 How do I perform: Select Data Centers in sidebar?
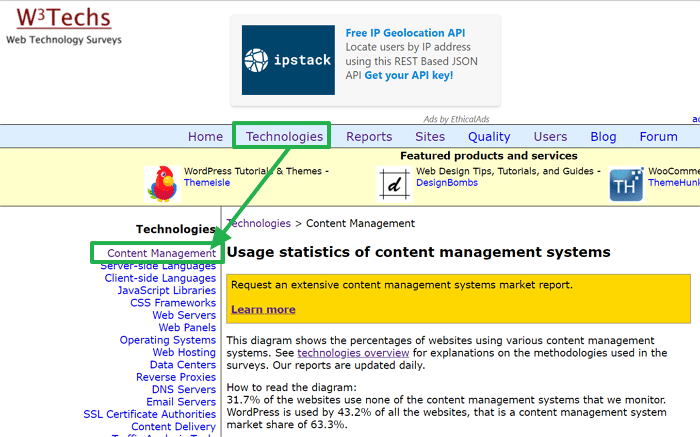pos(183,365)
